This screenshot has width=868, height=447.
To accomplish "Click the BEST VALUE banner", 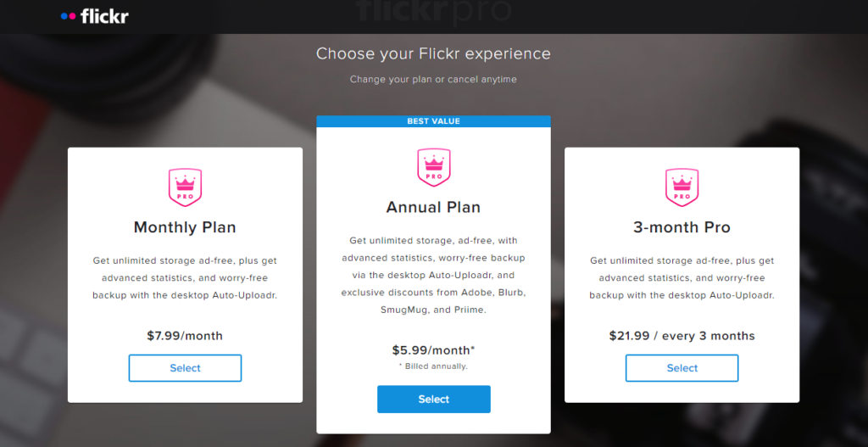I will 433,121.
